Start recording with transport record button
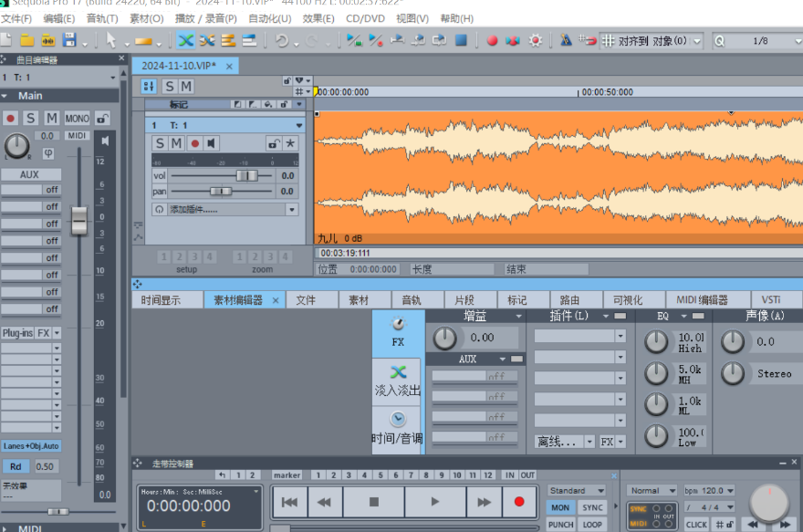 (519, 502)
